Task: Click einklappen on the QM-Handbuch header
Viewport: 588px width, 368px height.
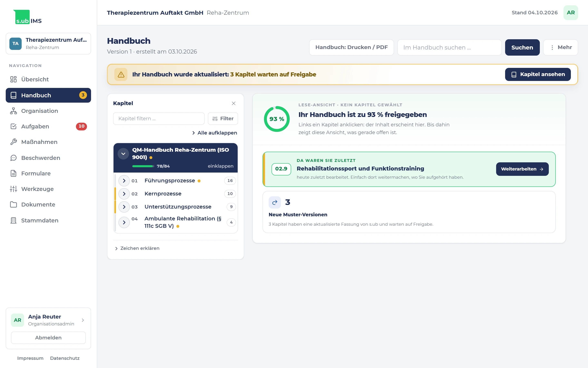Action: point(220,166)
